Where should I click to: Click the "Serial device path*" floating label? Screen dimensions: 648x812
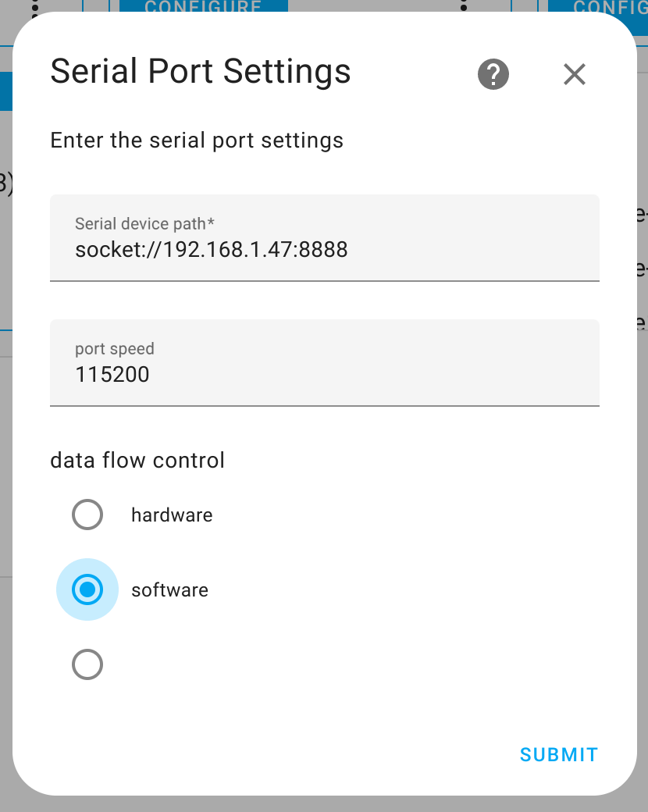[144, 224]
